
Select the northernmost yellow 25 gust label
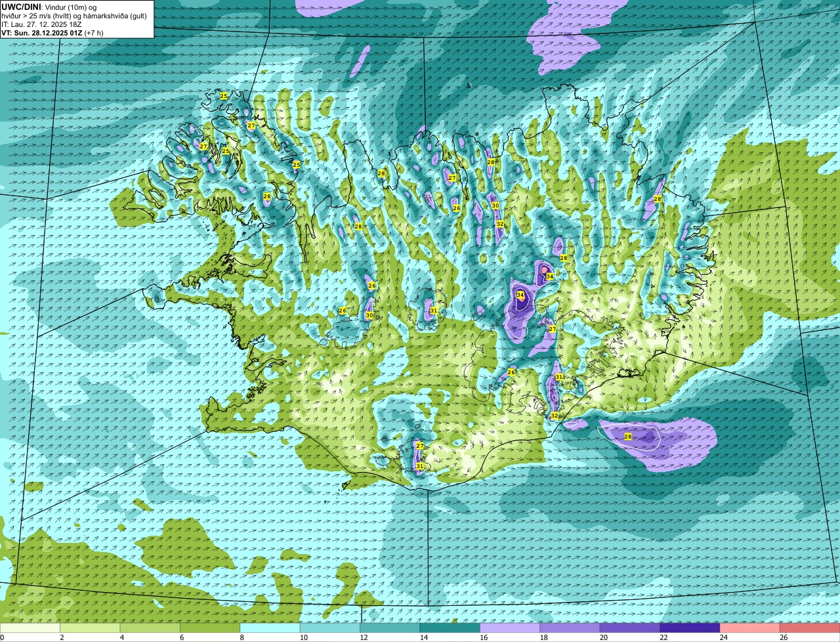(224, 96)
